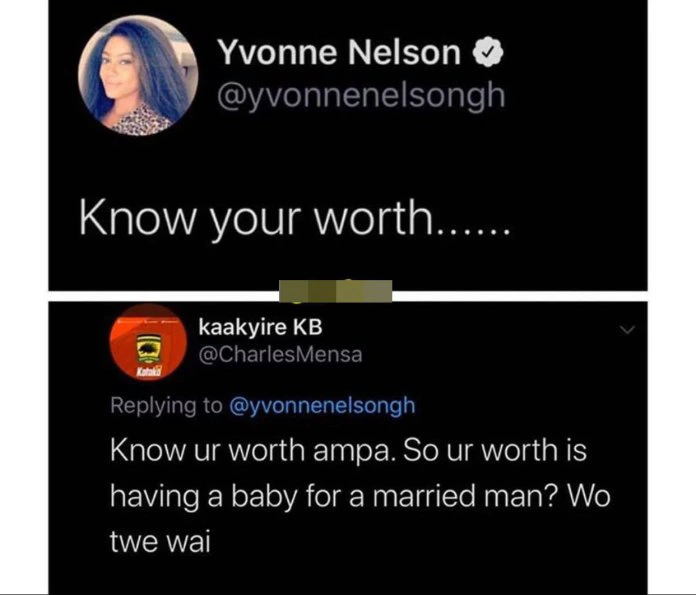Click the Yvonne Nelson display name

coord(339,52)
